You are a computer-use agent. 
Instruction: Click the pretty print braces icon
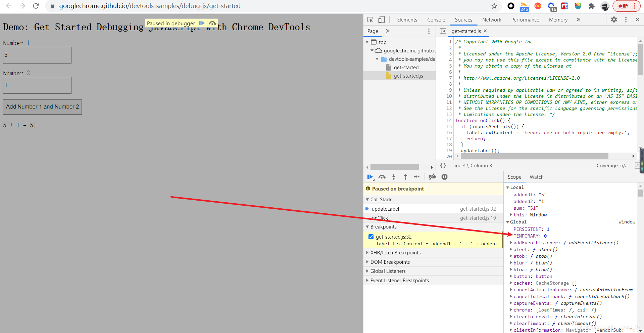(443, 165)
